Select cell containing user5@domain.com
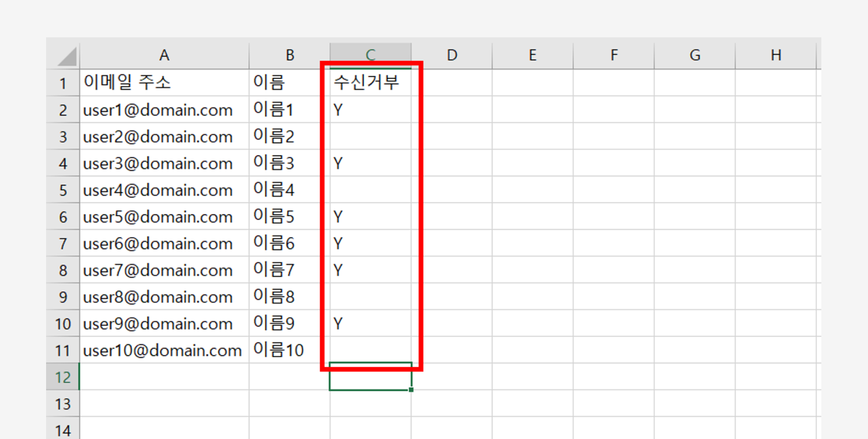Viewport: 868px width, 439px height. (164, 217)
